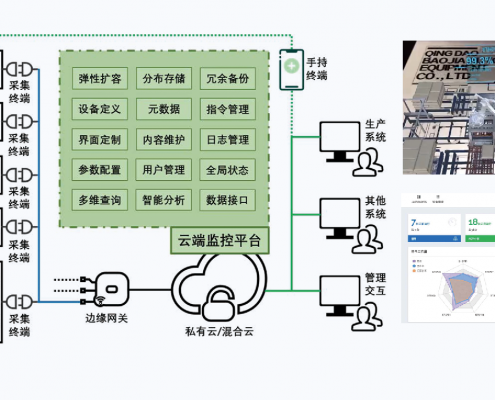Select the 其他系统 monitor icon
Image resolution: width=495 pixels, height=400 pixels.
[340, 218]
